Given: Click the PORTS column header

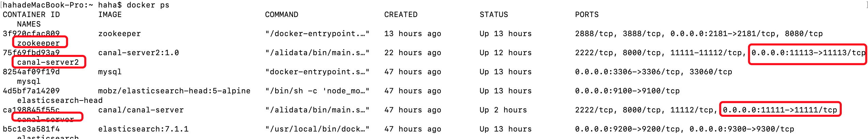Looking at the screenshot, I should 587,15.
